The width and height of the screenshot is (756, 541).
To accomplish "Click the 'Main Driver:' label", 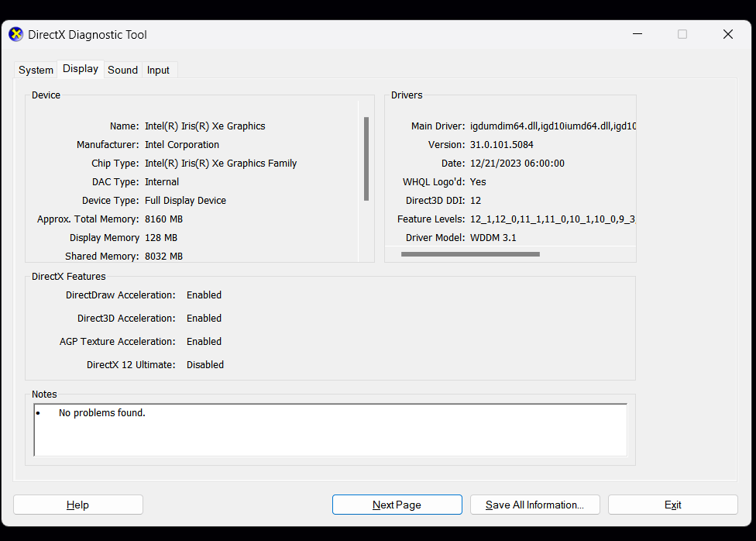I will pyautogui.click(x=438, y=126).
